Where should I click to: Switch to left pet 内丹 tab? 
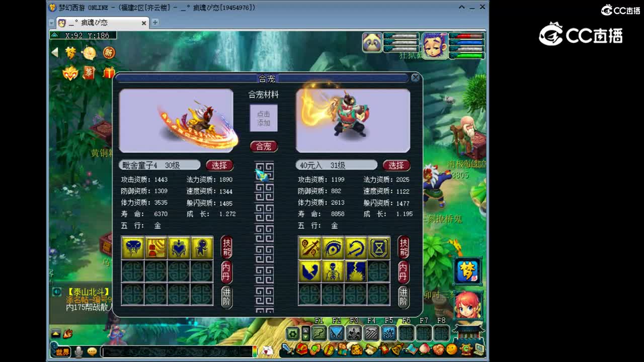[x=226, y=272]
